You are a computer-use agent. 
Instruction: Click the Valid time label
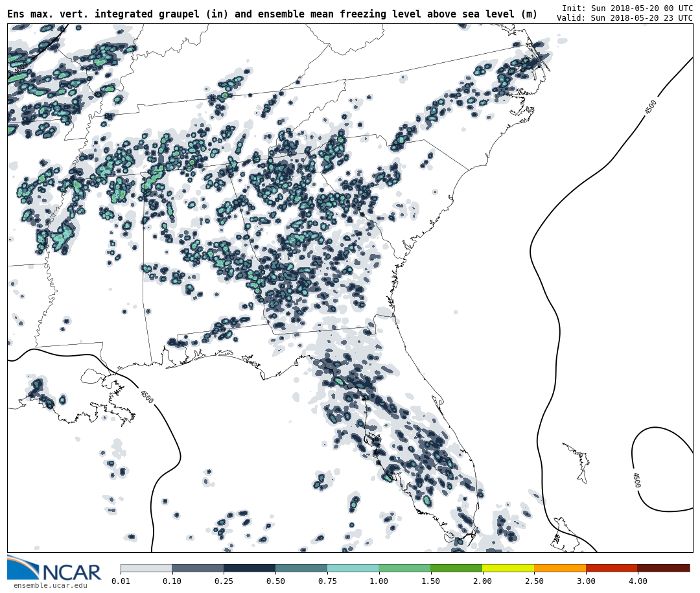click(624, 18)
